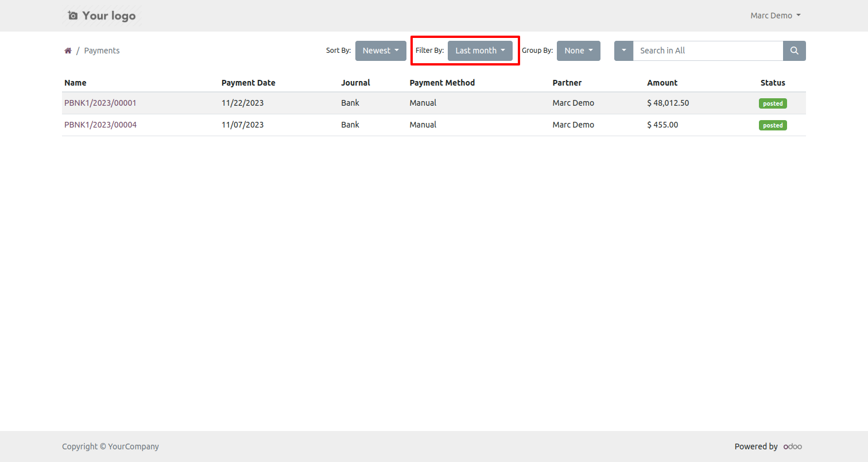Select the 11/22/2023 payment date cell
Image resolution: width=868 pixels, height=462 pixels.
pos(243,103)
